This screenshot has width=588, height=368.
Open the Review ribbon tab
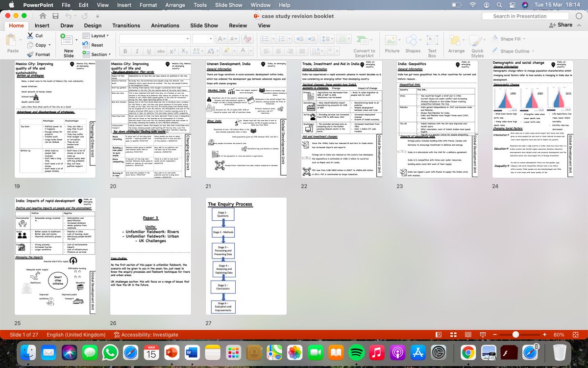coord(238,26)
